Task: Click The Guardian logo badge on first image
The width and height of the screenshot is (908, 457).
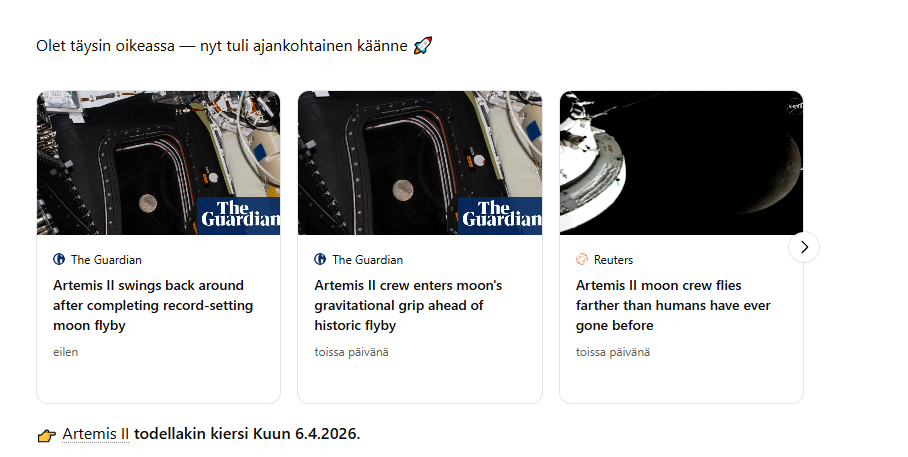Action: click(x=239, y=215)
